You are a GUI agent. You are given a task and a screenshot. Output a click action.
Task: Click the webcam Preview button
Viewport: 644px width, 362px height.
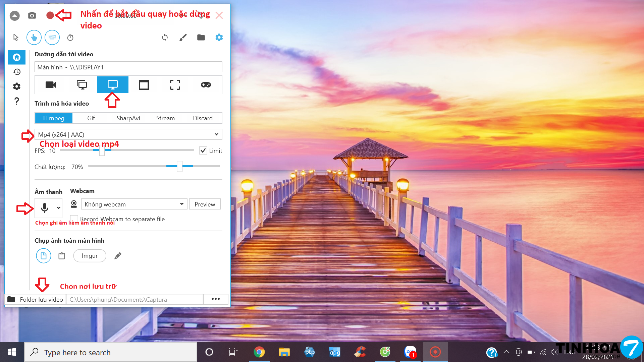[x=205, y=204]
